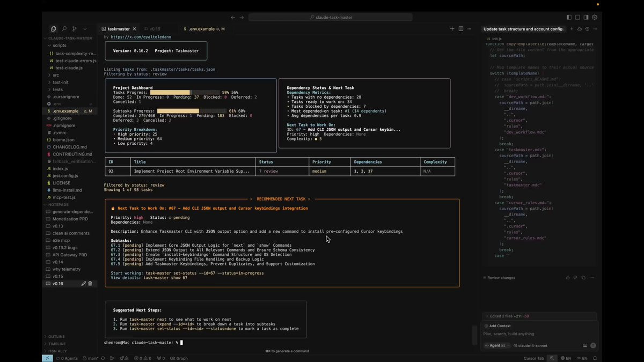Switch to the .env.example tab
Viewport: 644px width, 362px height.
tap(204, 29)
